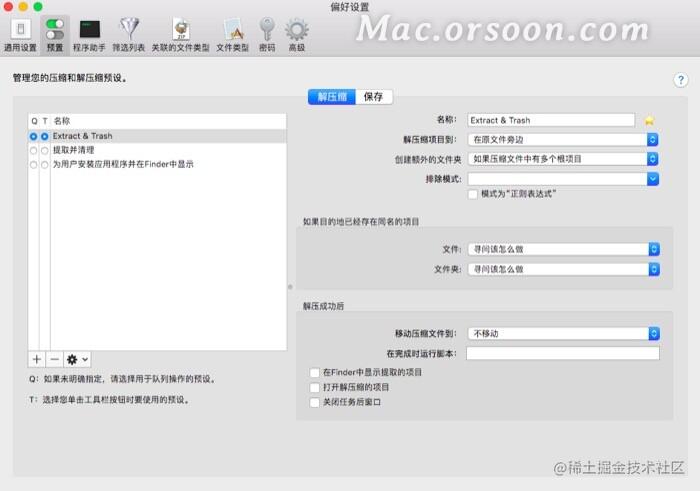The image size is (700, 491).
Task: Select the 为用户安装应用程序并在Finder中显示 preset row
Action: click(x=157, y=165)
